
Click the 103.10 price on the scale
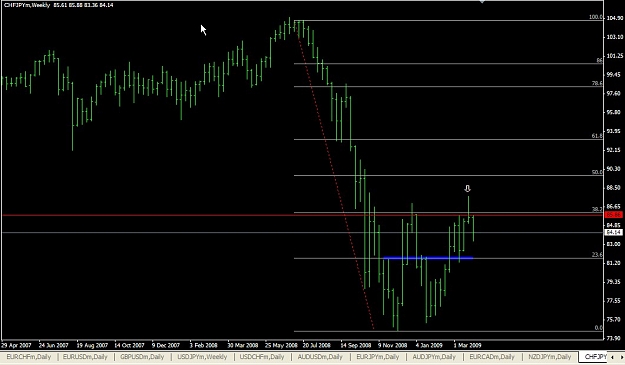(x=614, y=37)
